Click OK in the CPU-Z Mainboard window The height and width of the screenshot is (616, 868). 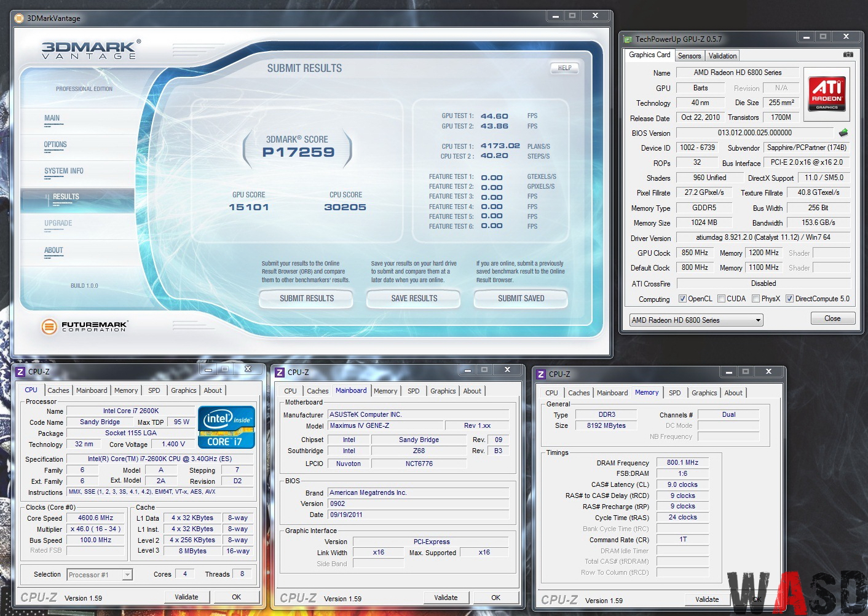[x=496, y=598]
